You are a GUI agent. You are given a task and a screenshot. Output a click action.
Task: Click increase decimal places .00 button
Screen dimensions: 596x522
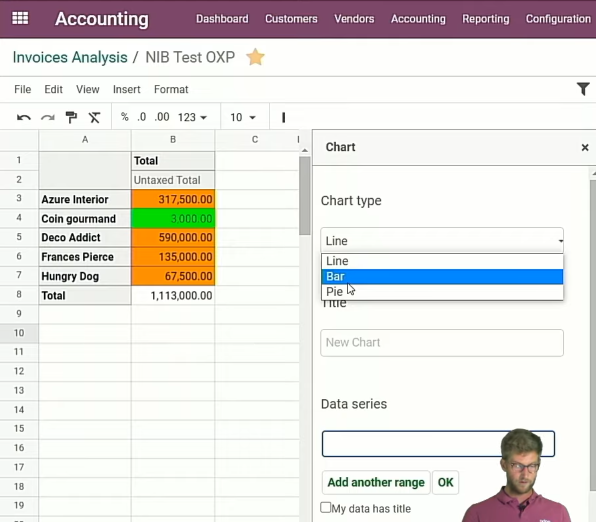point(162,117)
